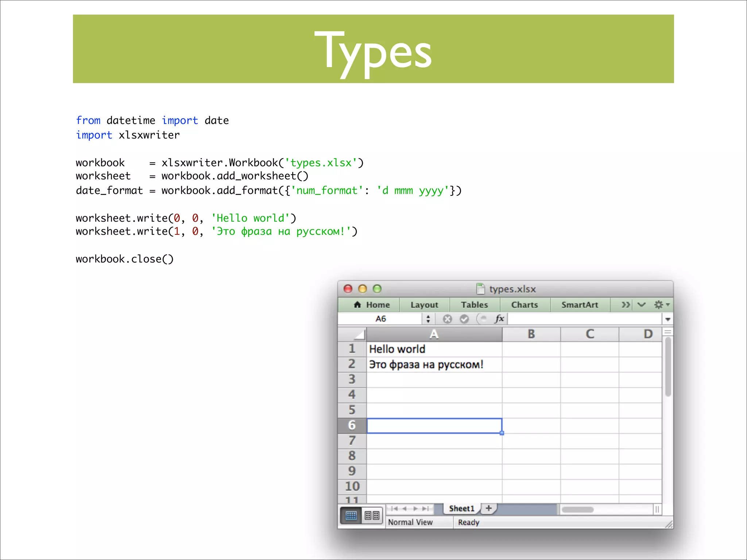Click 'import xlsxwriter' code line
The width and height of the screenshot is (747, 560).
[128, 135]
